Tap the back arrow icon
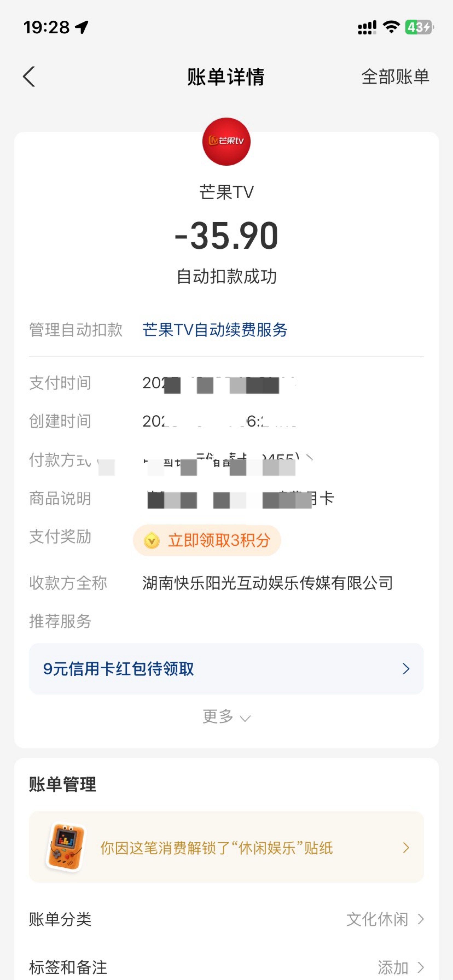 pyautogui.click(x=29, y=77)
